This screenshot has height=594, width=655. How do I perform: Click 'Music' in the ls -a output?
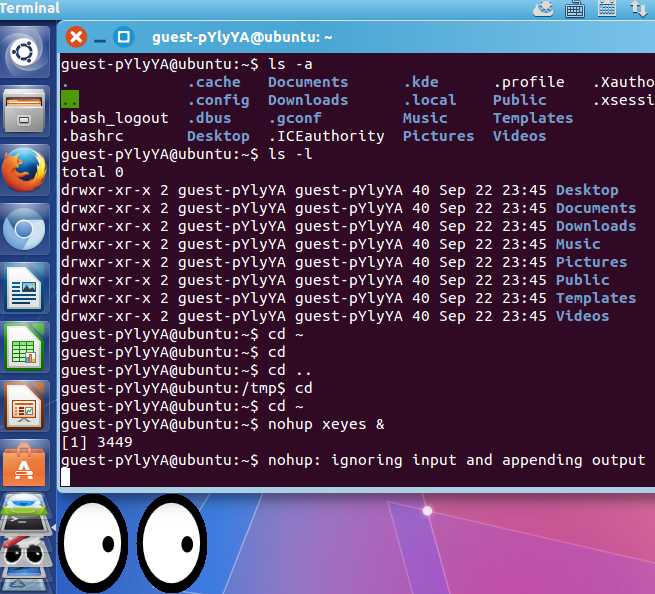(x=425, y=118)
